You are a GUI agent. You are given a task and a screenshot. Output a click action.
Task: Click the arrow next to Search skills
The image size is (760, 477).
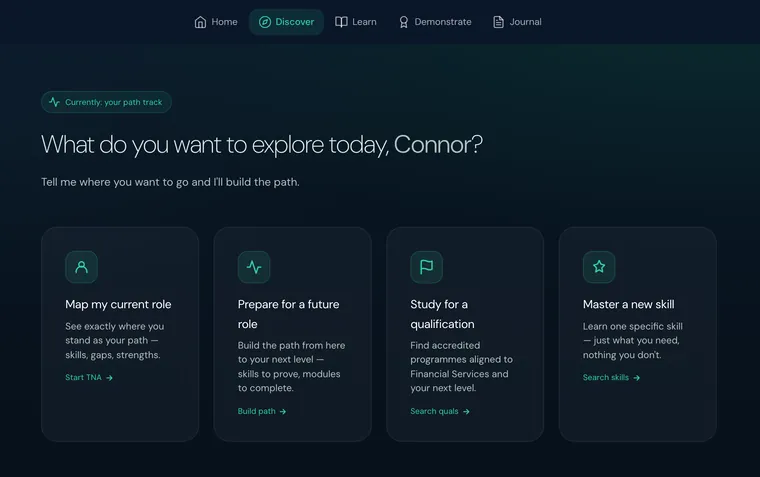637,378
